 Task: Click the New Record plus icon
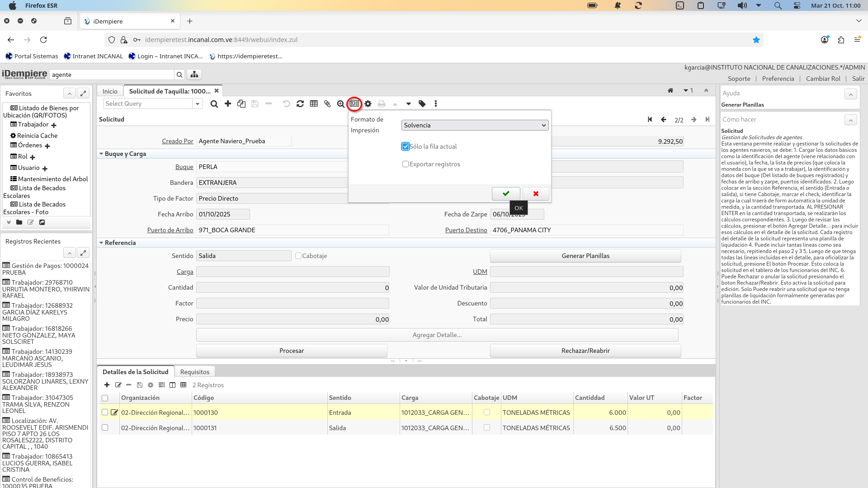(x=228, y=104)
